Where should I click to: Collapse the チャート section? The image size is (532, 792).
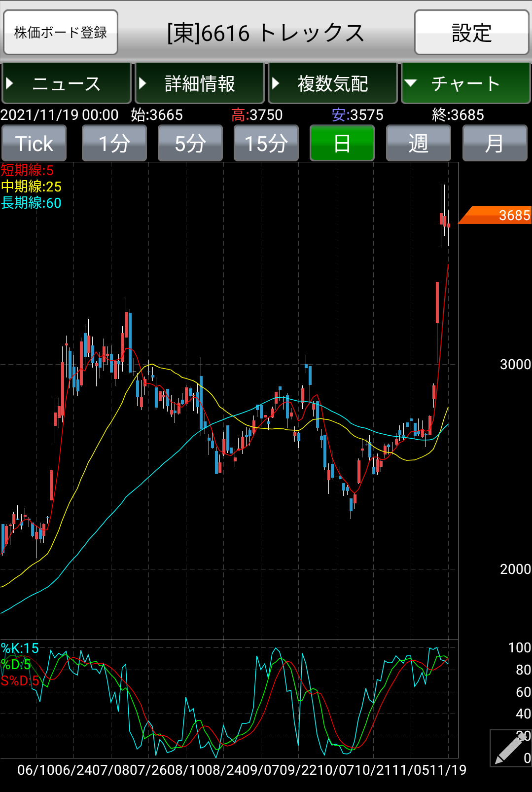pos(466,83)
